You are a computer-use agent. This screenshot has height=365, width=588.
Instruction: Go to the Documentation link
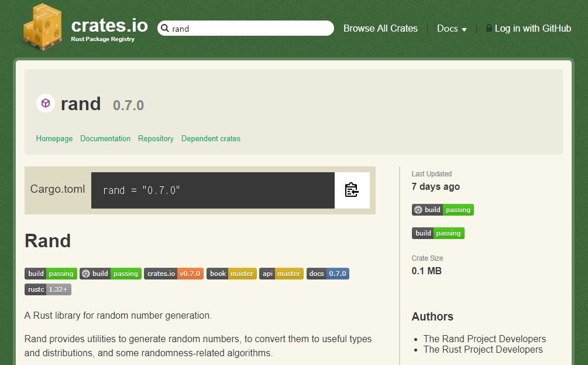(x=105, y=139)
